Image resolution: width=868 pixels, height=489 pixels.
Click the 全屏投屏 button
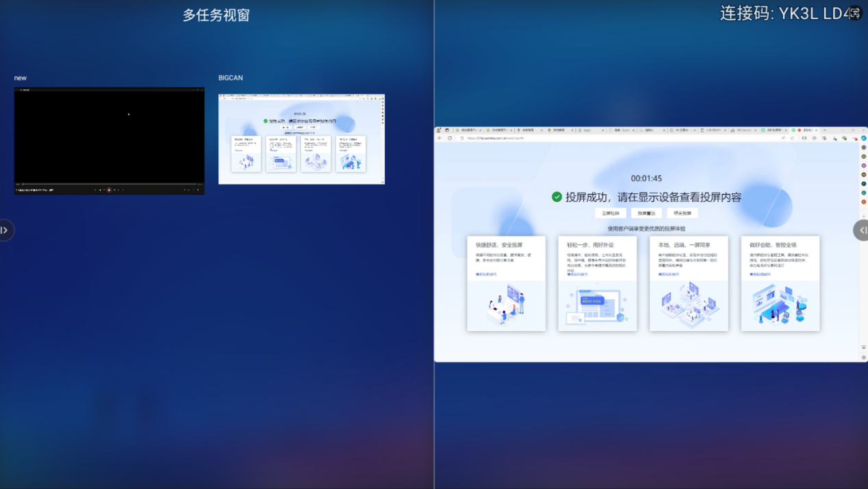point(610,213)
